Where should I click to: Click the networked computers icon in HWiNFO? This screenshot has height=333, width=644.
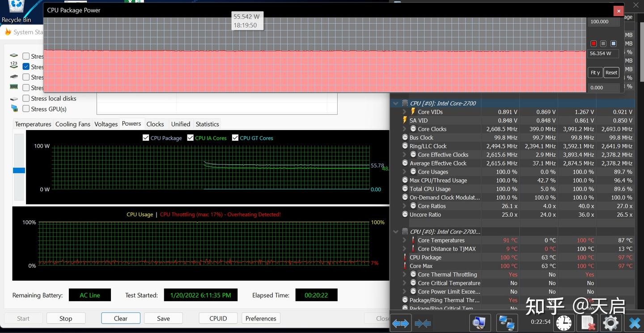(507, 323)
